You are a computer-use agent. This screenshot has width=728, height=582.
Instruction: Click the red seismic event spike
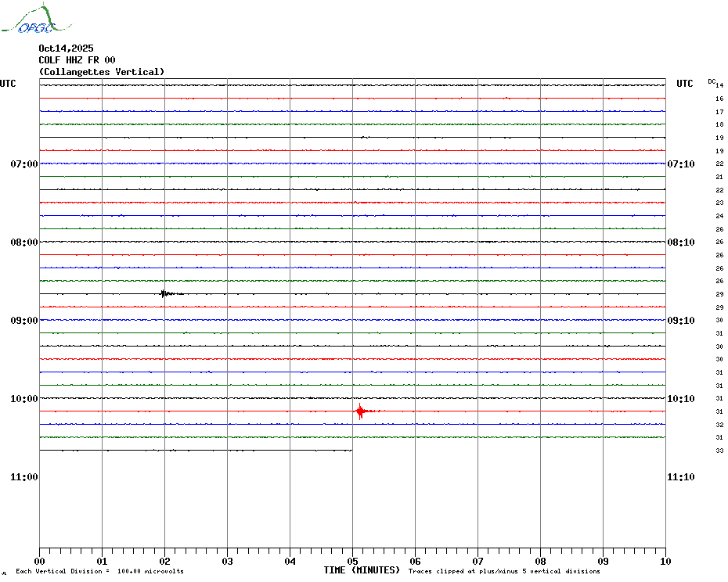361,411
